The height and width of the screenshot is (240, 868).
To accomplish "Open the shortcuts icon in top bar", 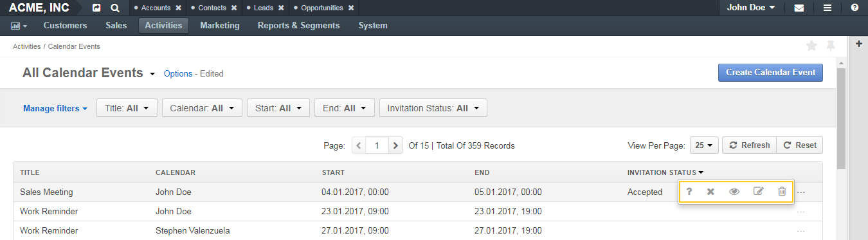I will (96, 8).
